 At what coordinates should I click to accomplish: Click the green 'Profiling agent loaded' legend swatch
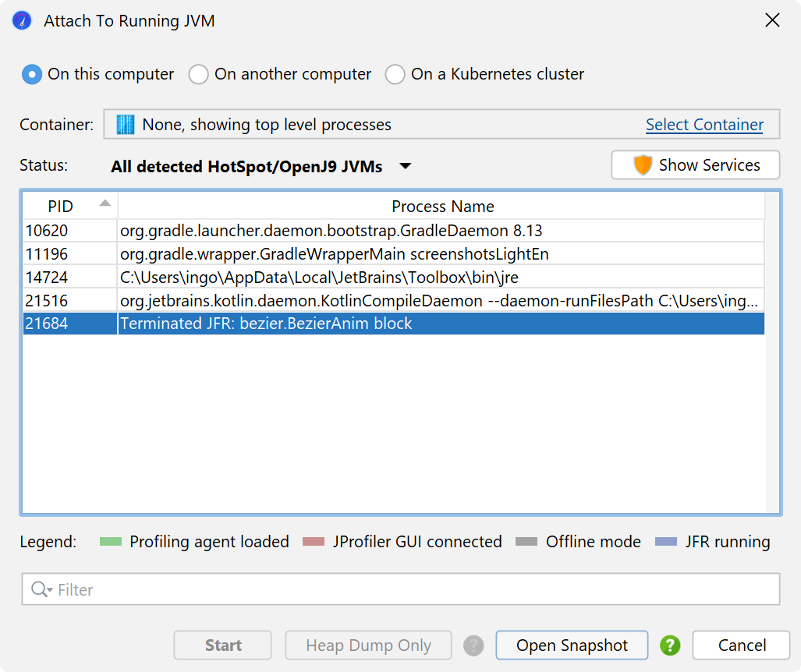(110, 542)
